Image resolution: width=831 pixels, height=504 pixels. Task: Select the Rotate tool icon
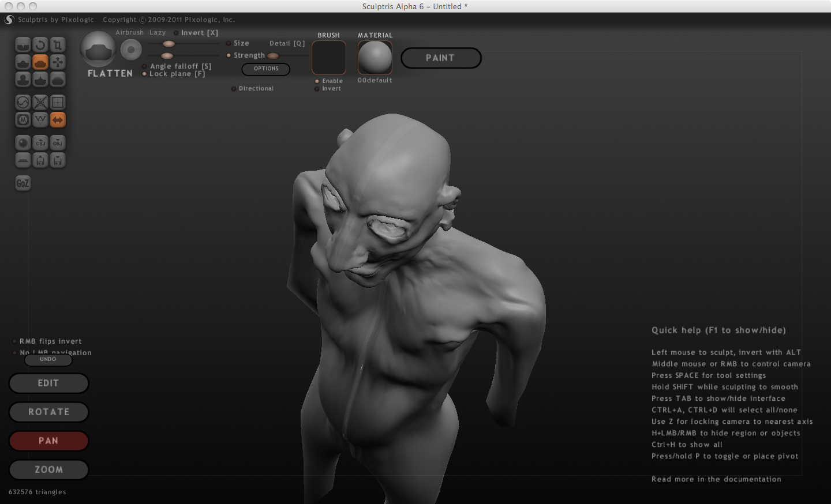40,45
